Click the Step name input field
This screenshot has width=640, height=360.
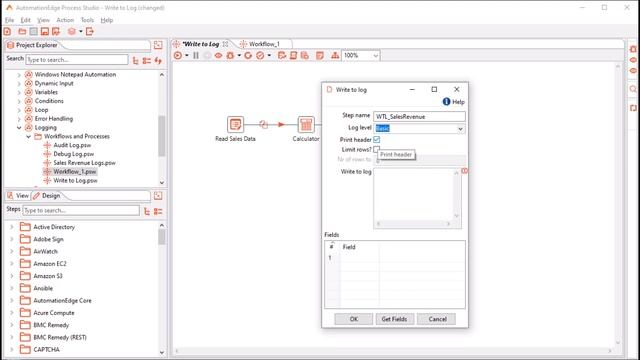pos(419,117)
